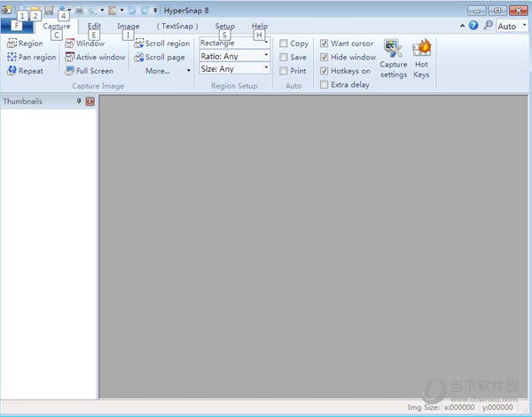Click the Pan region icon

pyautogui.click(x=12, y=57)
